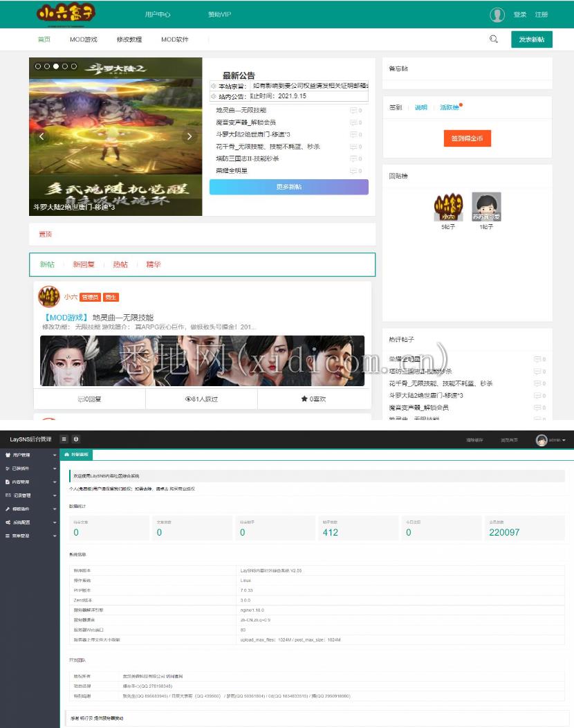Click home icon on 控制面板 tab
Image resolution: width=574 pixels, height=728 pixels.
(x=67, y=455)
